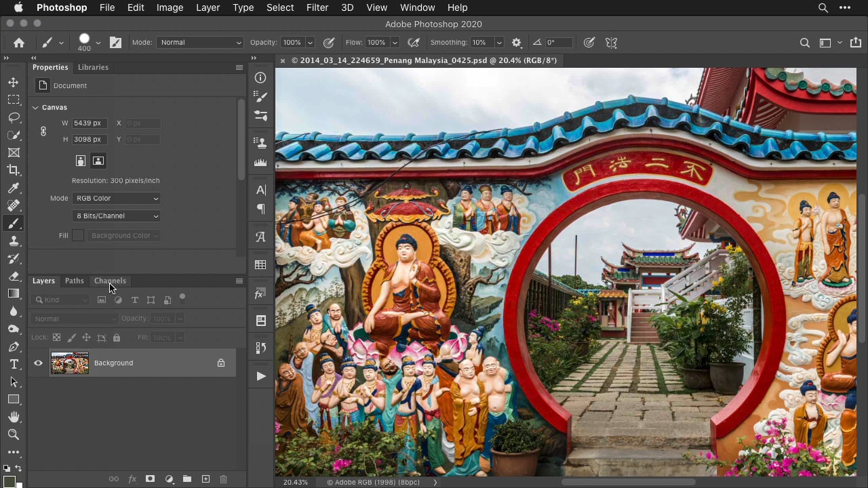
Task: Open the Filter menu
Action: click(x=317, y=7)
